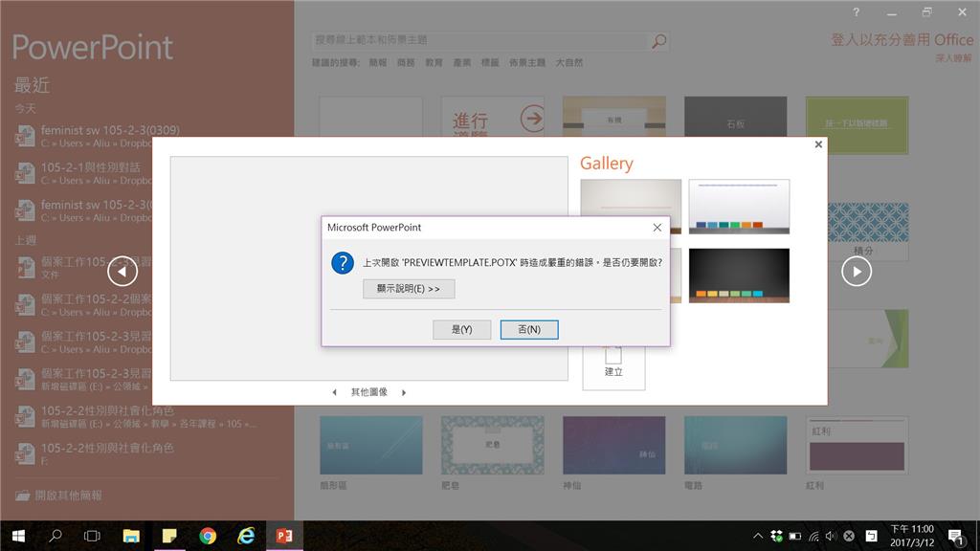The height and width of the screenshot is (551, 980).
Task: Click the 建立 create button
Action: coord(613,368)
